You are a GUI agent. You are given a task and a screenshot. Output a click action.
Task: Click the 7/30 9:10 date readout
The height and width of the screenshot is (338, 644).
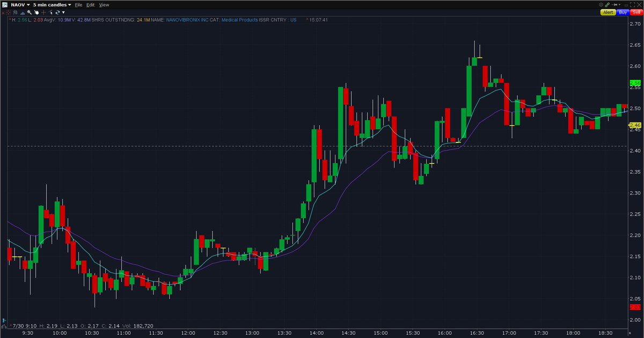pyautogui.click(x=25, y=326)
